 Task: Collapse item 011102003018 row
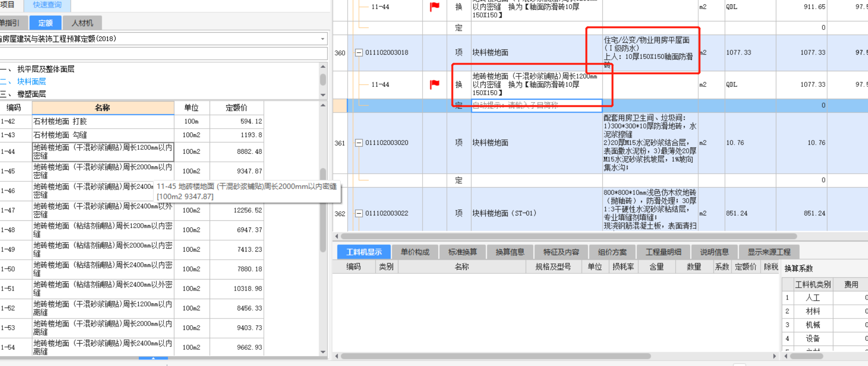[359, 53]
